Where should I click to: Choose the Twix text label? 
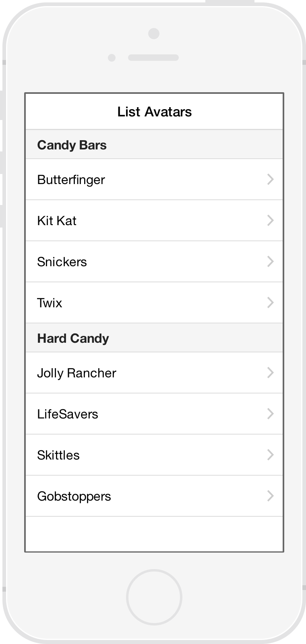point(50,303)
